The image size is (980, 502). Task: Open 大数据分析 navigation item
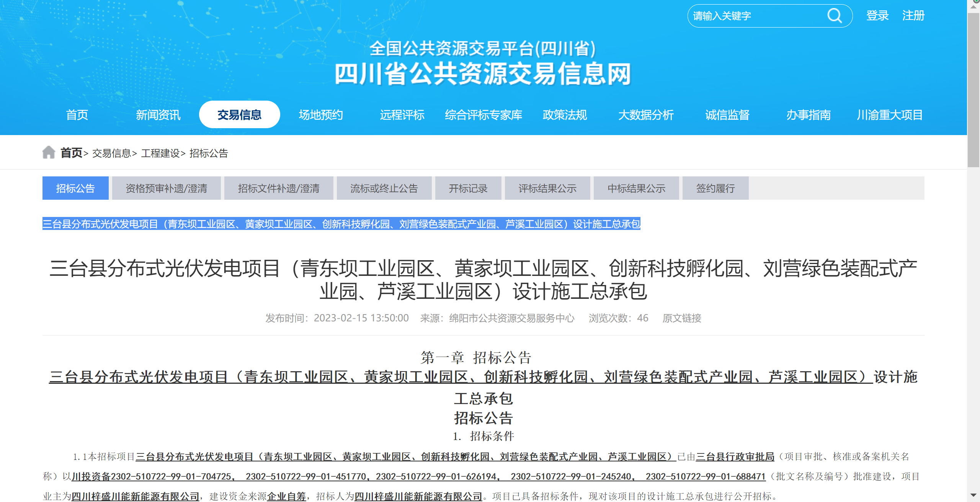click(x=646, y=115)
